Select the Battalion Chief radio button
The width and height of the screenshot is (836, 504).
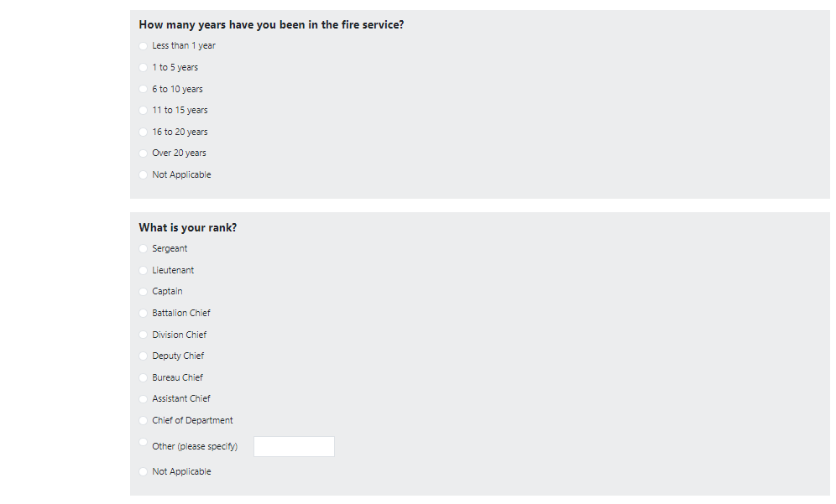click(x=144, y=313)
